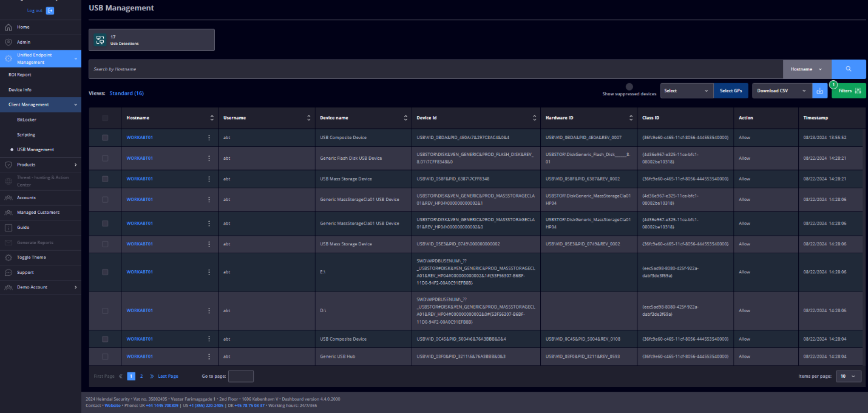Open the Download CSV dropdown
Image resolution: width=868 pixels, height=413 pixels.
point(782,90)
